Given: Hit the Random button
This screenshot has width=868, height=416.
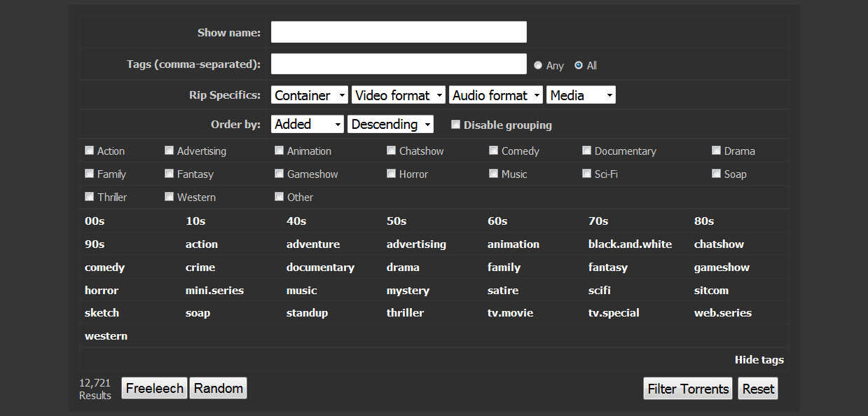Looking at the screenshot, I should (218, 388).
